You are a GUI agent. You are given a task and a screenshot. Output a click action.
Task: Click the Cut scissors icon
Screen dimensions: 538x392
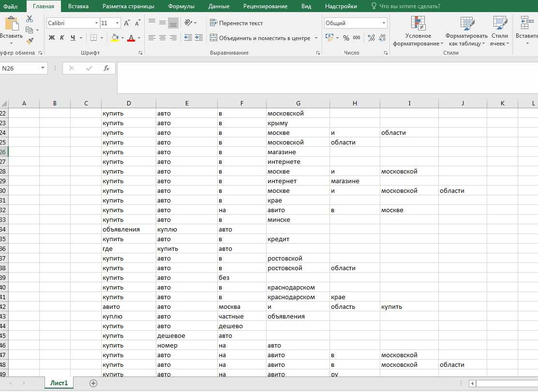pyautogui.click(x=30, y=19)
